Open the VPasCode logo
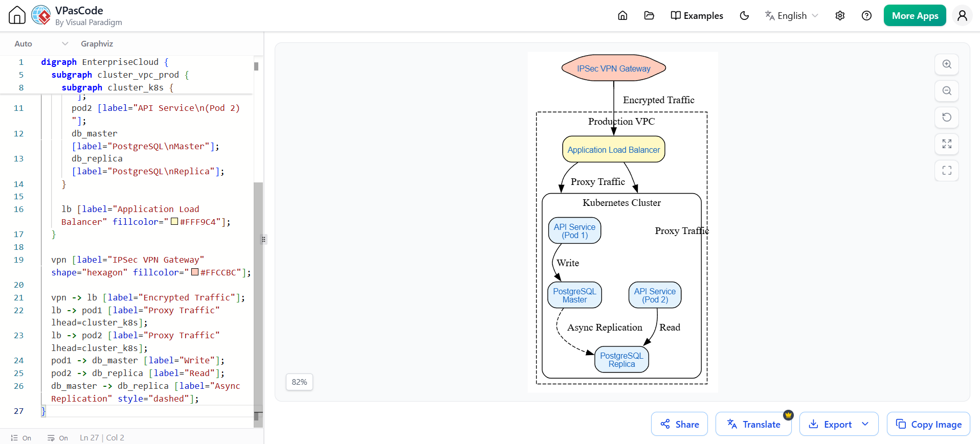This screenshot has width=980, height=444. pos(41,15)
